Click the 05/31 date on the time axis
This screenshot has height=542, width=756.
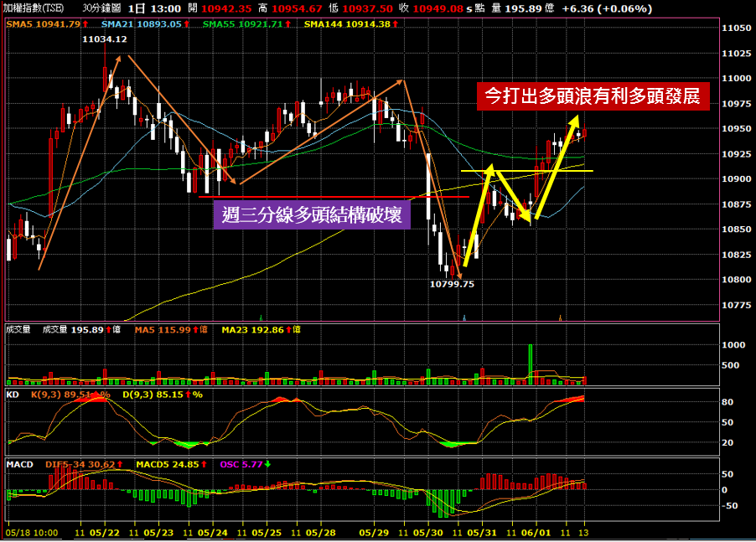(481, 532)
